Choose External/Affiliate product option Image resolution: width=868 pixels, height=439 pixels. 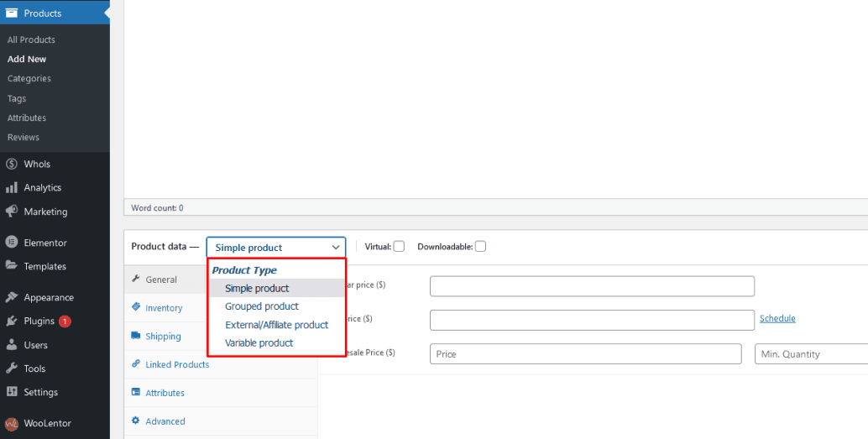(x=277, y=325)
